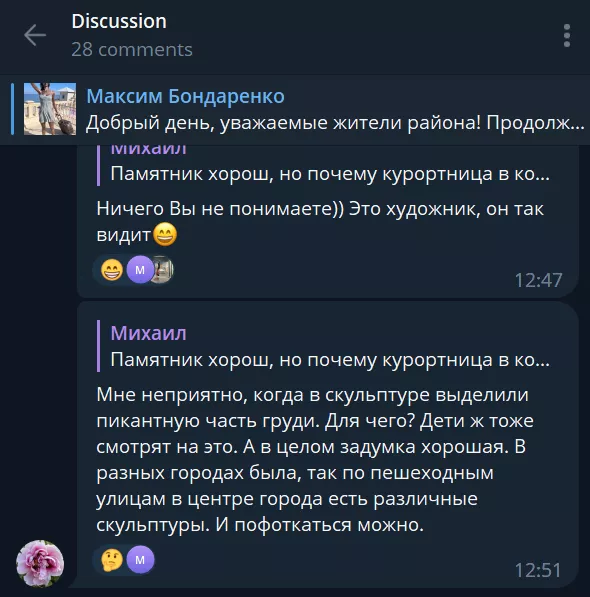Viewport: 590px width, 597px height.
Task: Jump to pinned message starting 'Добрый день'
Action: 335,123
